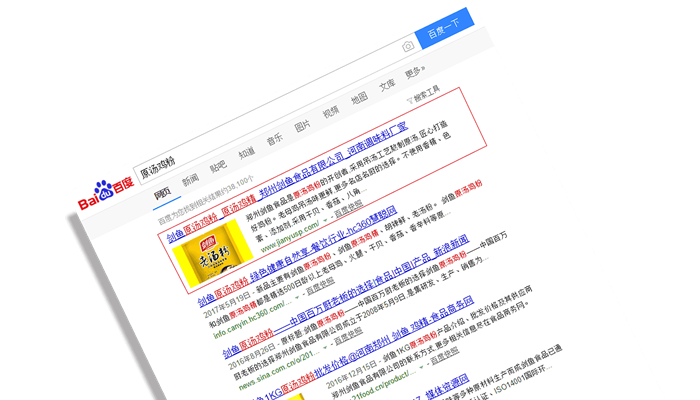The image size is (700, 400).
Task: Expand the arrow next to www.jianyusp.com
Action: (325, 221)
